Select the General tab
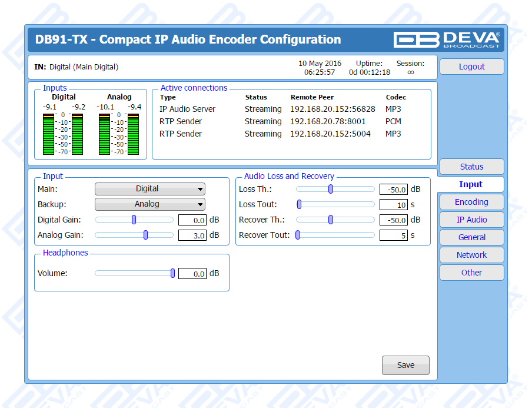The width and height of the screenshot is (532, 408). coord(471,237)
